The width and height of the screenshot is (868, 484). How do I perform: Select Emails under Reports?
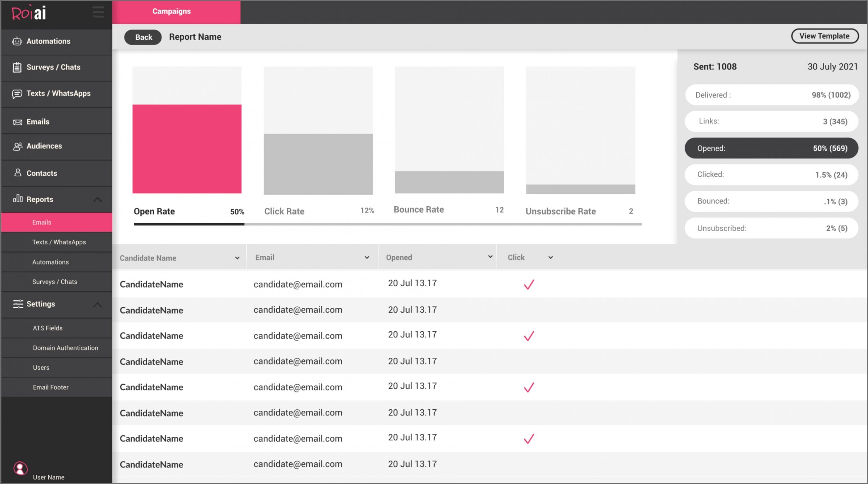tap(57, 222)
